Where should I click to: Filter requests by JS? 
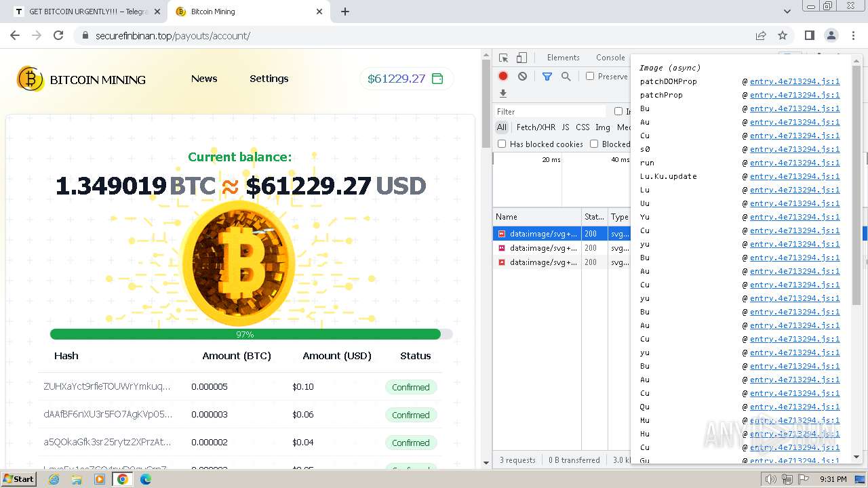coord(566,127)
